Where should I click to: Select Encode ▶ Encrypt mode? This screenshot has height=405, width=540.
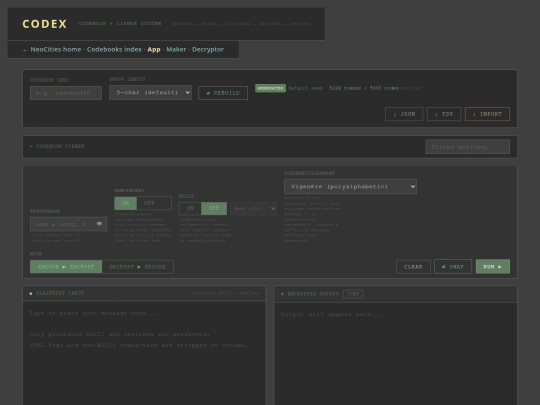coord(66,267)
